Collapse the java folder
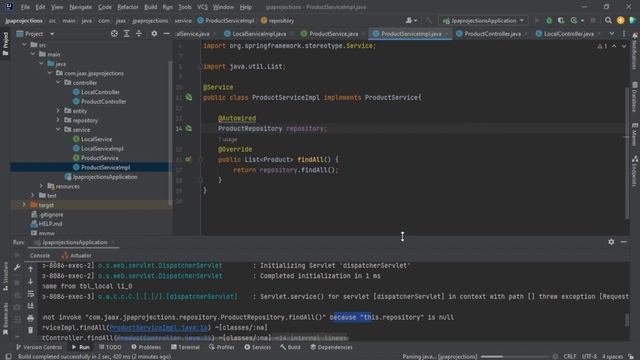This screenshot has width=640, height=360. pos(41,64)
